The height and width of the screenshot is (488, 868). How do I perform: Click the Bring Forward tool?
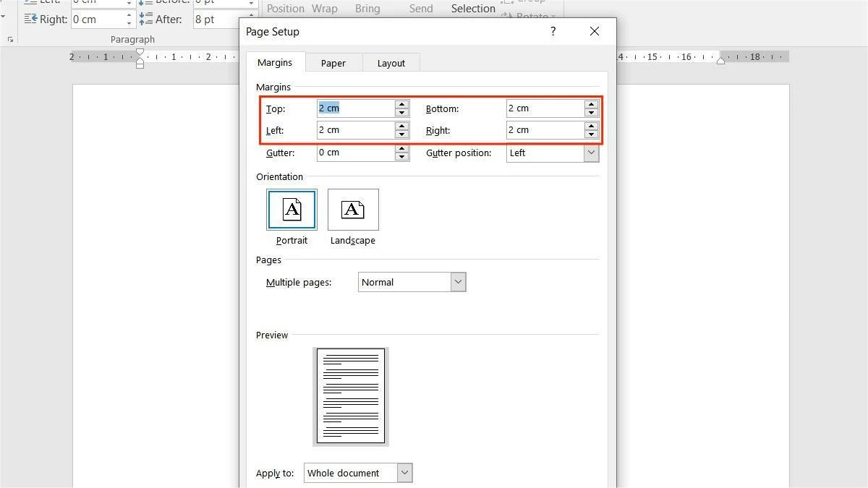pyautogui.click(x=367, y=8)
